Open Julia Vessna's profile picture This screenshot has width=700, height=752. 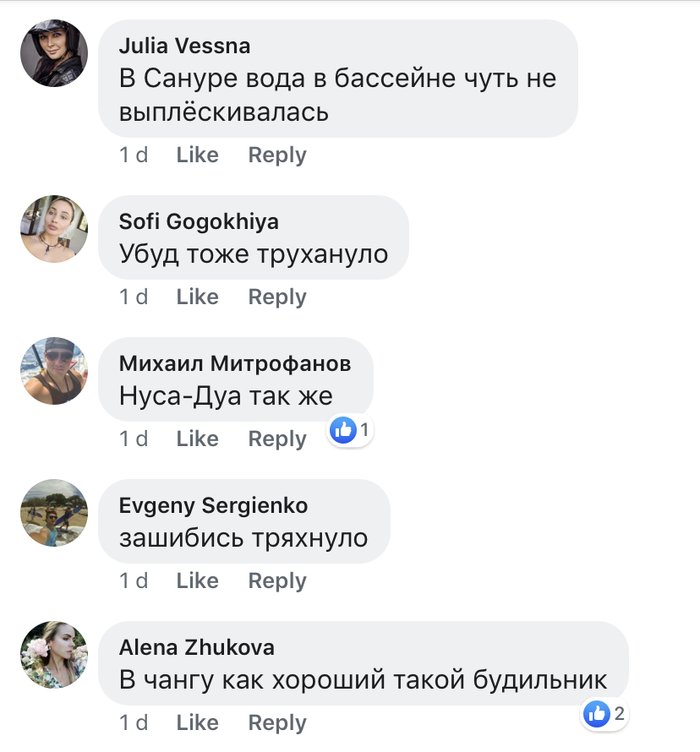click(x=54, y=53)
